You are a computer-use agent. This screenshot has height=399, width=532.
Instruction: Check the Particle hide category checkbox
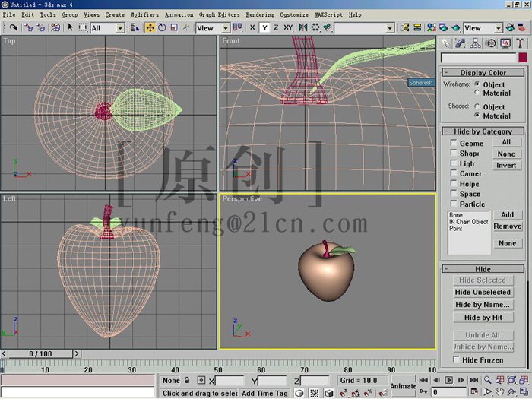(x=453, y=203)
